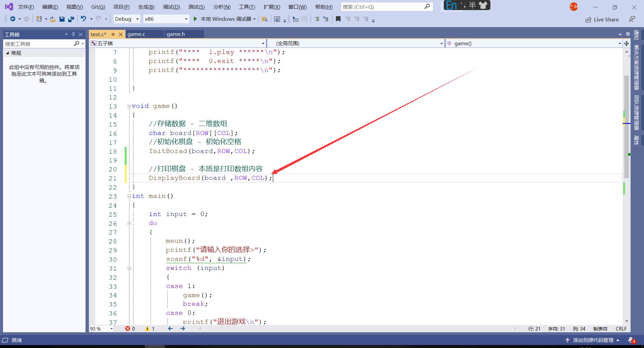Open the game() member dropdown
Viewport: 644px width, 348px height.
pyautogui.click(x=534, y=43)
